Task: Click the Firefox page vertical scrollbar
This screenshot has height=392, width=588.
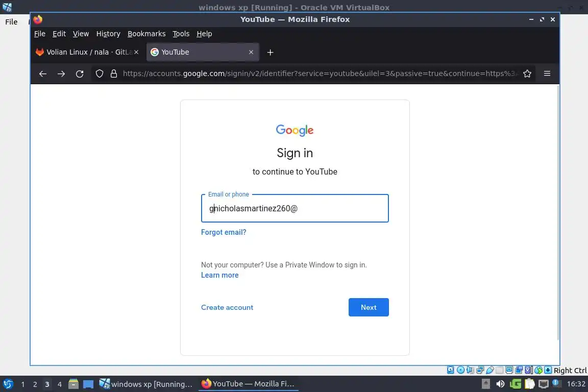Action: pos(558,213)
